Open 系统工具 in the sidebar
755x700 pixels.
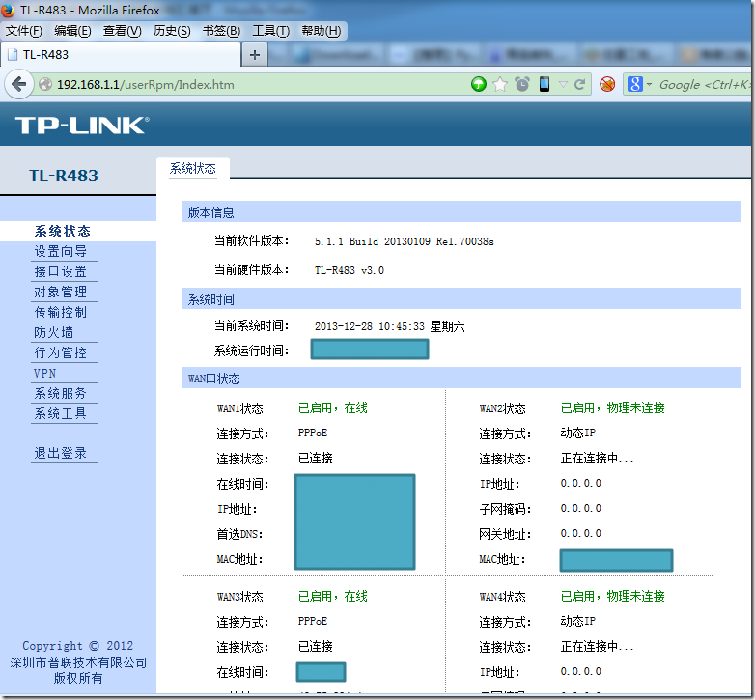[61, 413]
